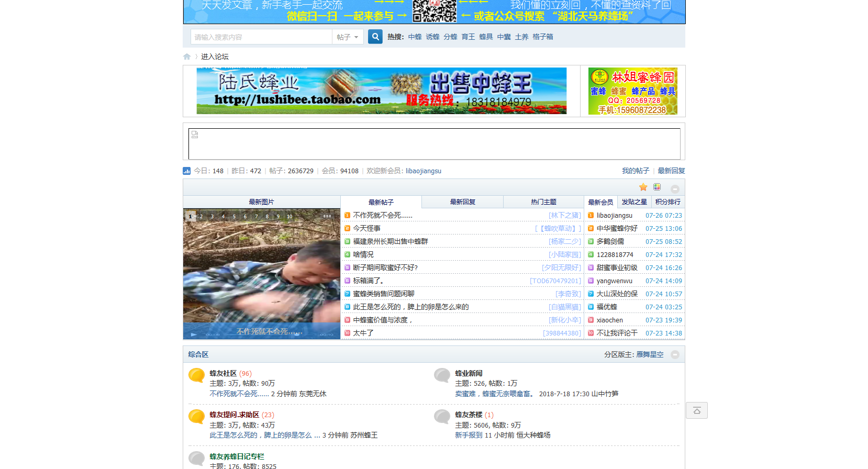Switch to the 积分排行 tab
This screenshot has height=469, width=868.
[668, 202]
